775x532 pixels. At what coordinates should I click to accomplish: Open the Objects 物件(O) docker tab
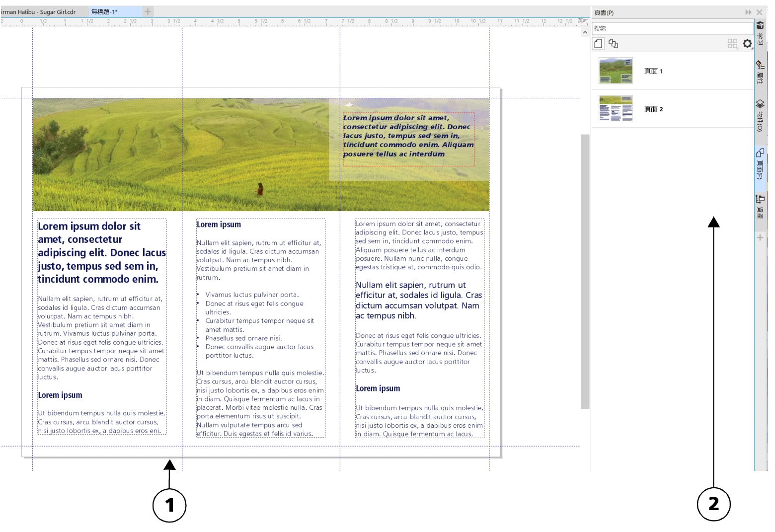tap(760, 115)
